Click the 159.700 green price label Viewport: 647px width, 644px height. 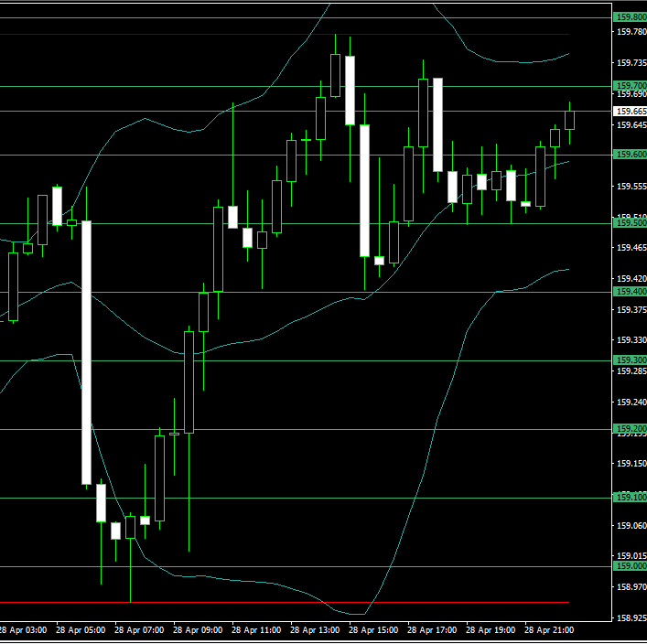(x=631, y=86)
